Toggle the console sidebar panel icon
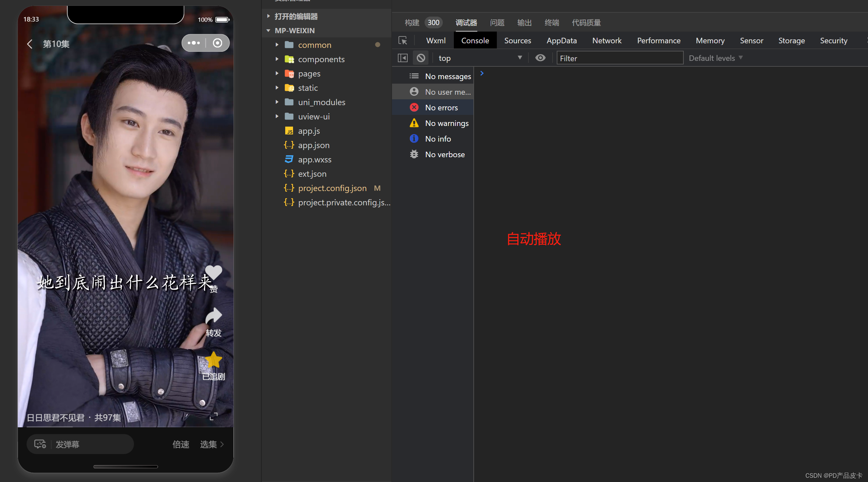868x482 pixels. point(403,58)
